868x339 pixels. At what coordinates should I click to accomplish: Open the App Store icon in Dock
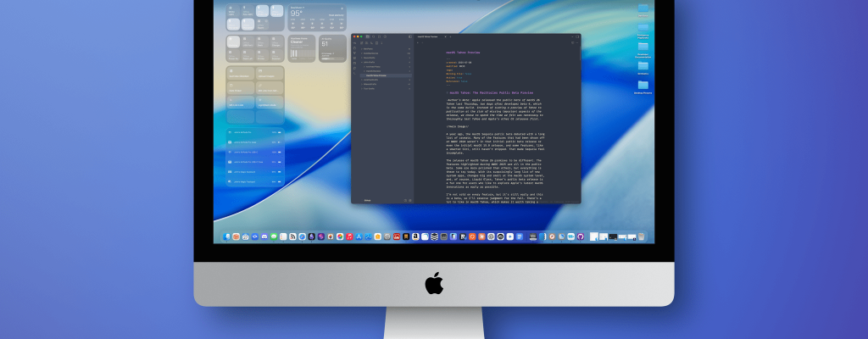point(359,236)
